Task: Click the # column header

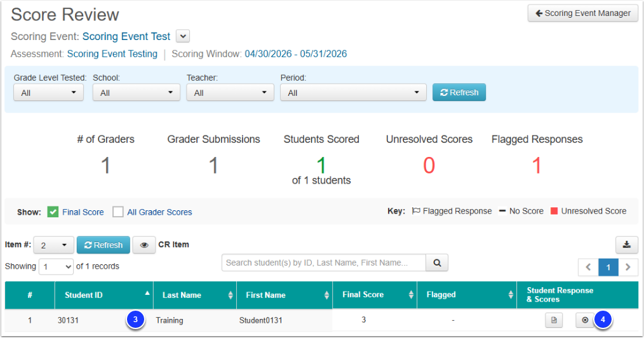Action: (30, 295)
